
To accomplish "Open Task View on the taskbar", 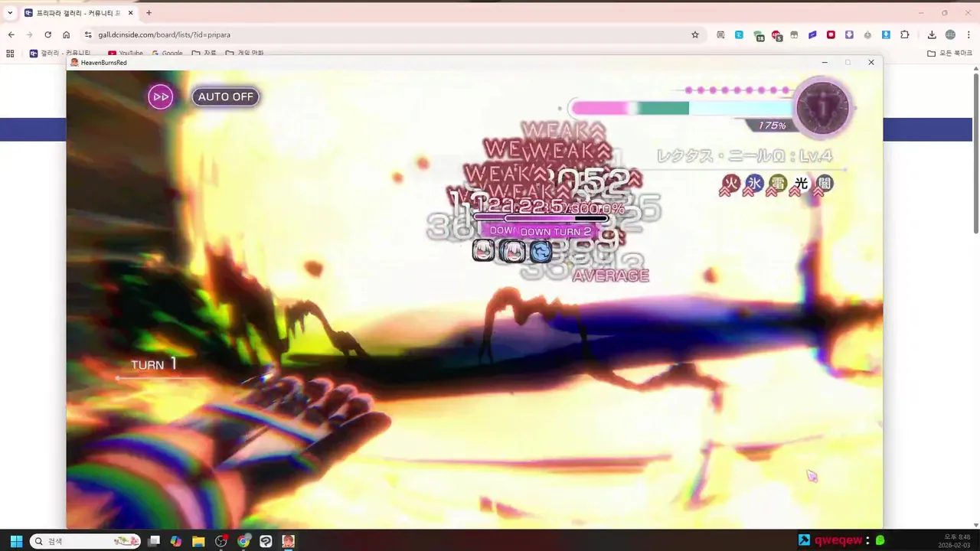I will (154, 541).
